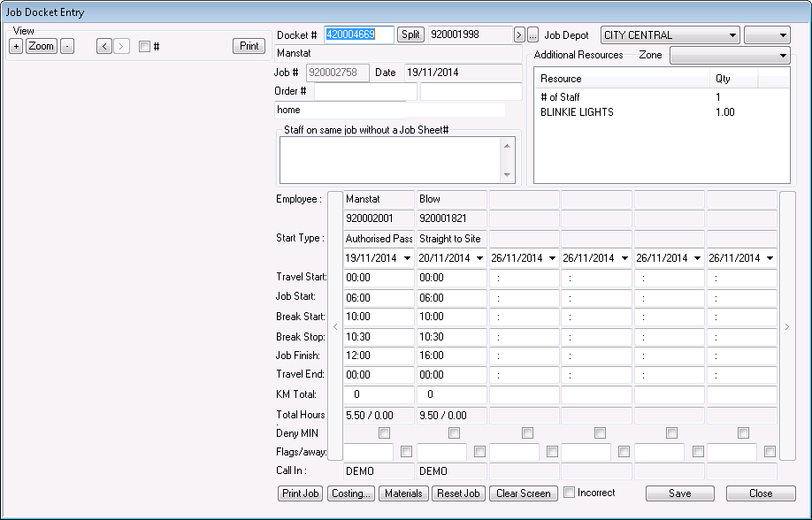Click the zoom in plus button

click(16, 46)
